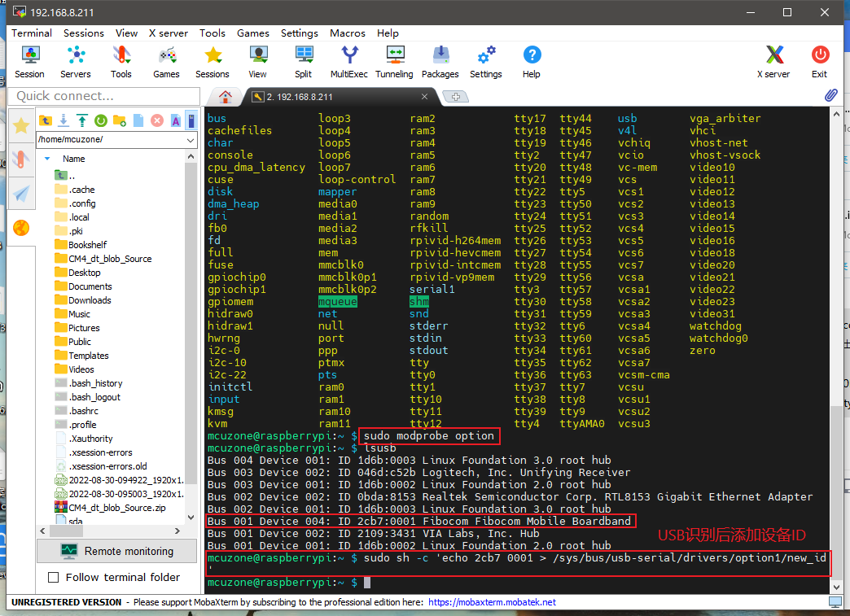Open the Sessions menu

[84, 33]
